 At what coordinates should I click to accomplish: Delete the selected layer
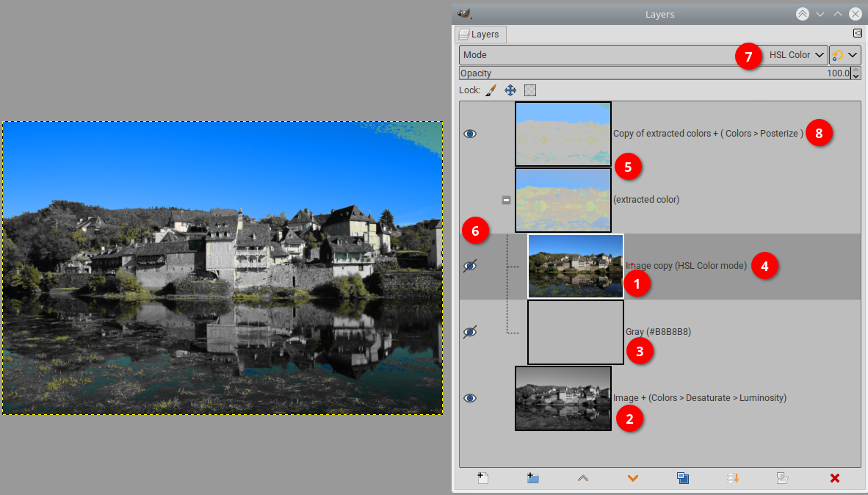point(834,478)
